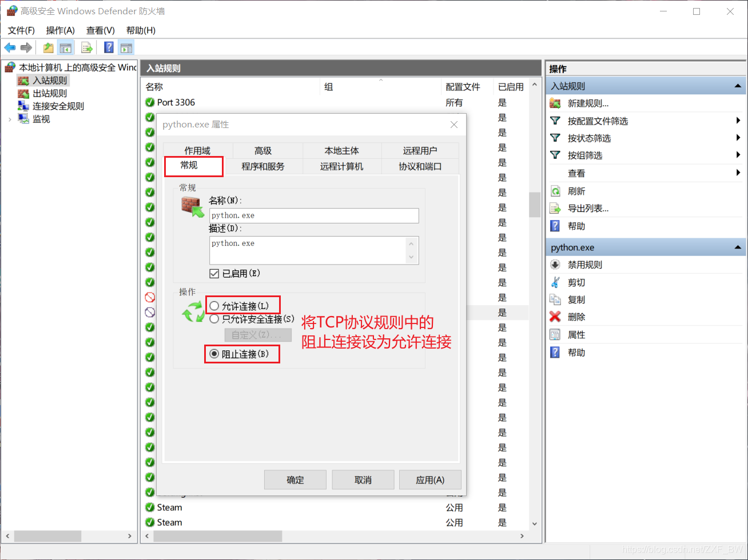The height and width of the screenshot is (560, 748).
Task: Sort by the 名称 column header
Action: click(x=230, y=87)
